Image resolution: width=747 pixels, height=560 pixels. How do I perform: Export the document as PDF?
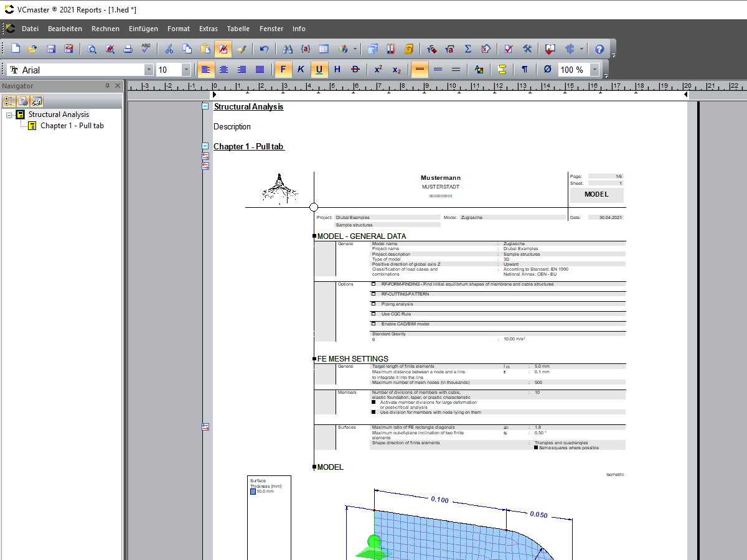point(68,49)
